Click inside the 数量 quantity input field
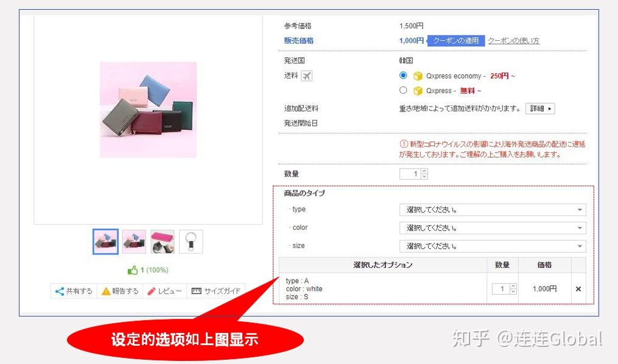The height and width of the screenshot is (364, 618). [412, 173]
